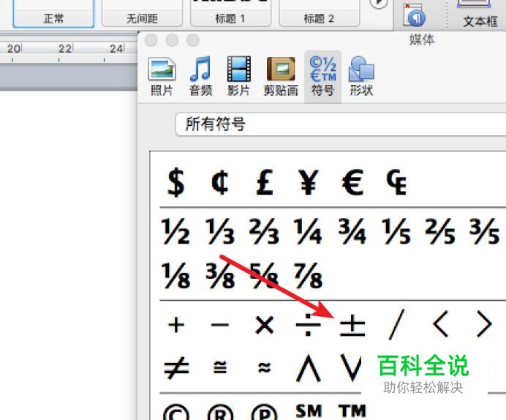The image size is (506, 420).
Task: Insert the SM service mark symbol
Action: tap(309, 410)
